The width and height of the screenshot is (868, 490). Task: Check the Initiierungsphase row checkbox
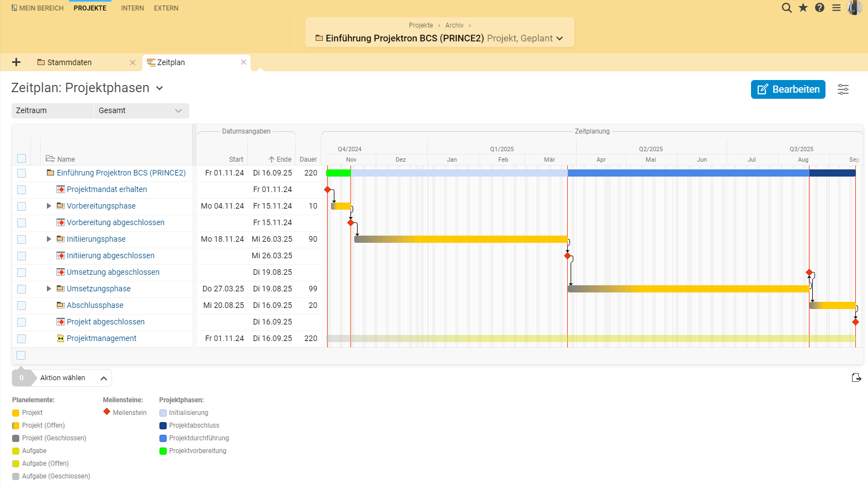(22, 239)
